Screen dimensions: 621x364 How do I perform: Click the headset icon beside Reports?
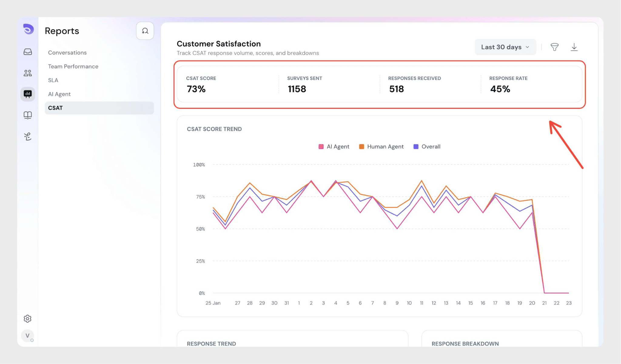click(145, 31)
